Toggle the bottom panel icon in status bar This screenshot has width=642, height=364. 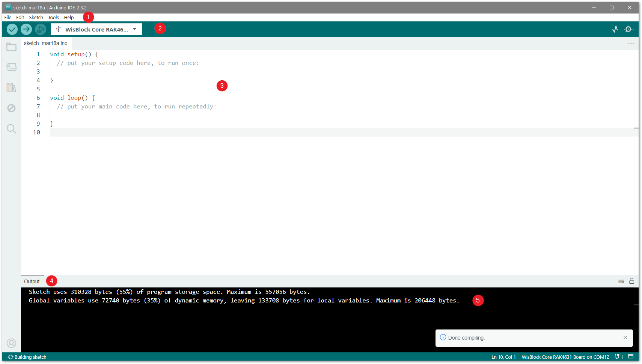[631, 356]
